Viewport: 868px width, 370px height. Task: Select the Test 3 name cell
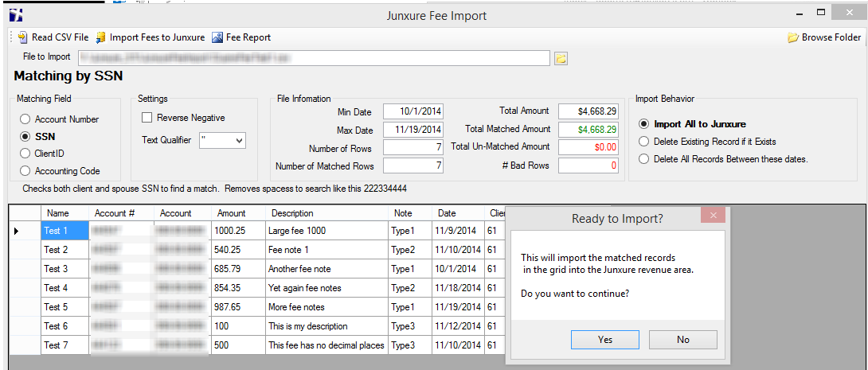(x=65, y=269)
